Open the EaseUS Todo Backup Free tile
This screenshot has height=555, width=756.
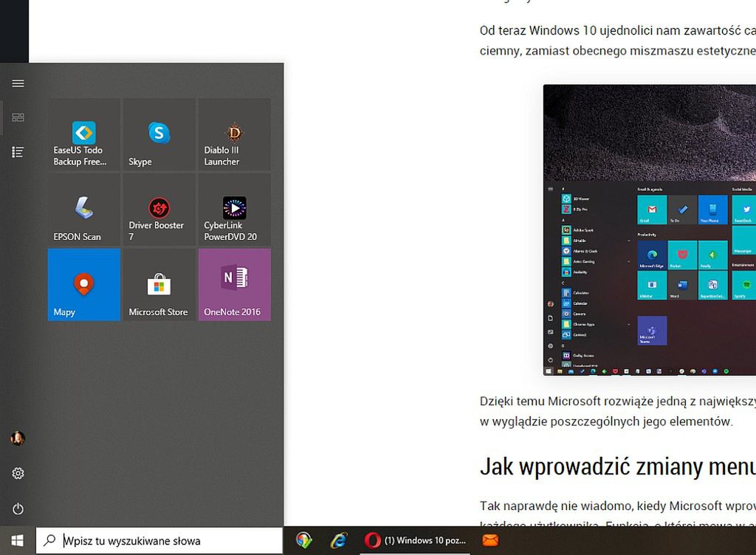coord(84,134)
